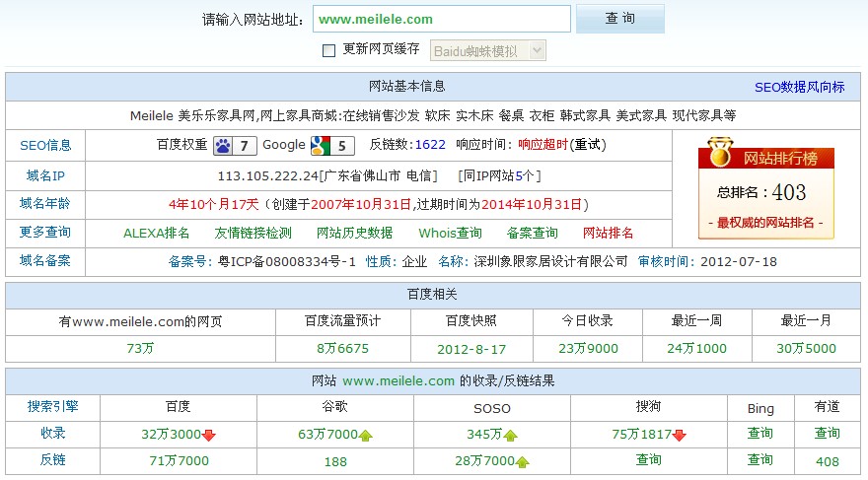The height and width of the screenshot is (480, 868).
Task: Click the 响应超时 response time link
Action: click(542, 145)
